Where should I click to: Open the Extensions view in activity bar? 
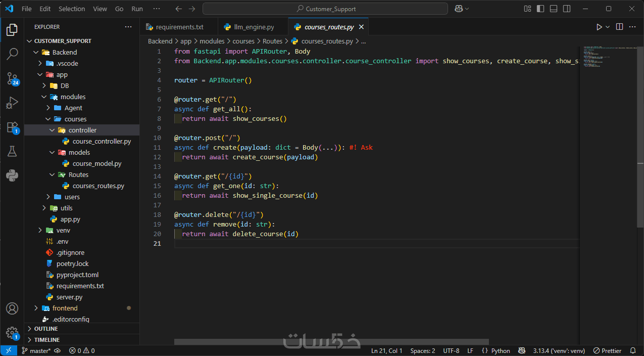point(12,127)
